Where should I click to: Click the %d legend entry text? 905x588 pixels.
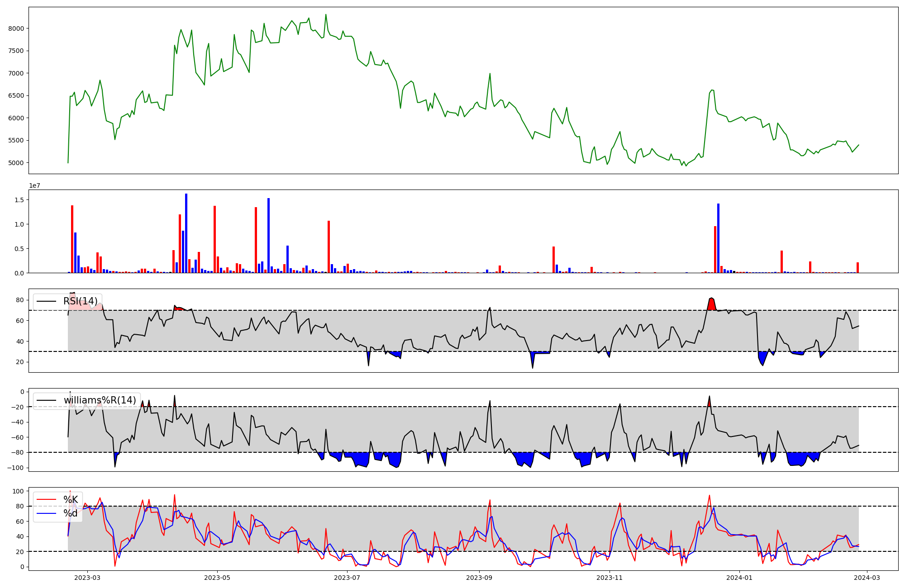(x=71, y=513)
